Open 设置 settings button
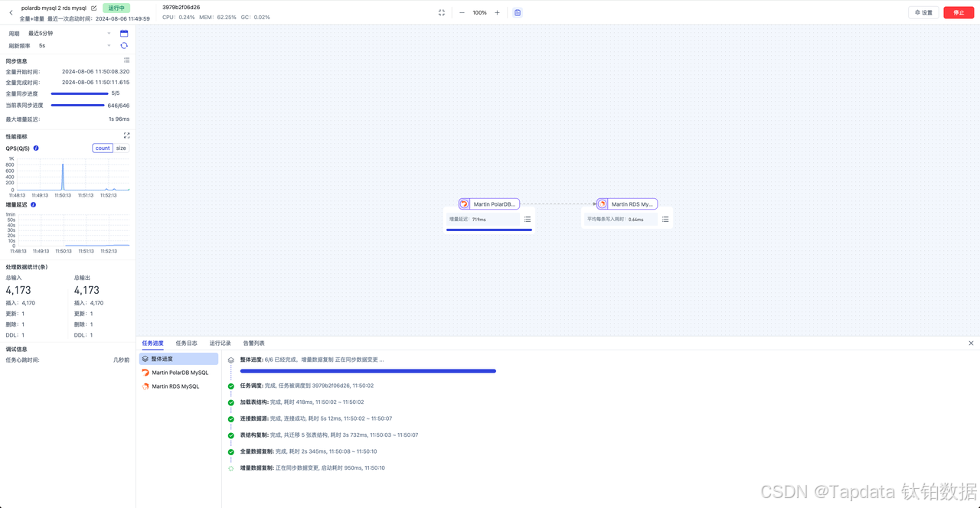The height and width of the screenshot is (508, 980). 923,12
